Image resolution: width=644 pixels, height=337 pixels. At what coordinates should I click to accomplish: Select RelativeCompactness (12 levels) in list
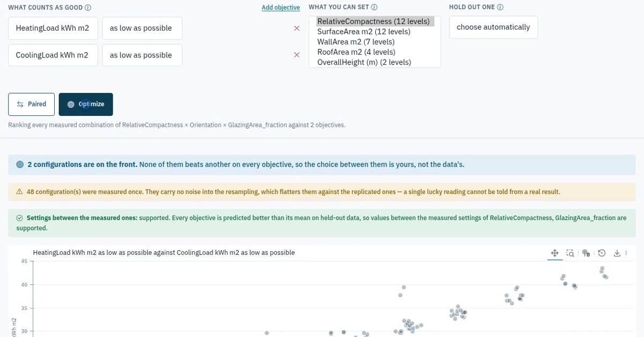pyautogui.click(x=374, y=21)
